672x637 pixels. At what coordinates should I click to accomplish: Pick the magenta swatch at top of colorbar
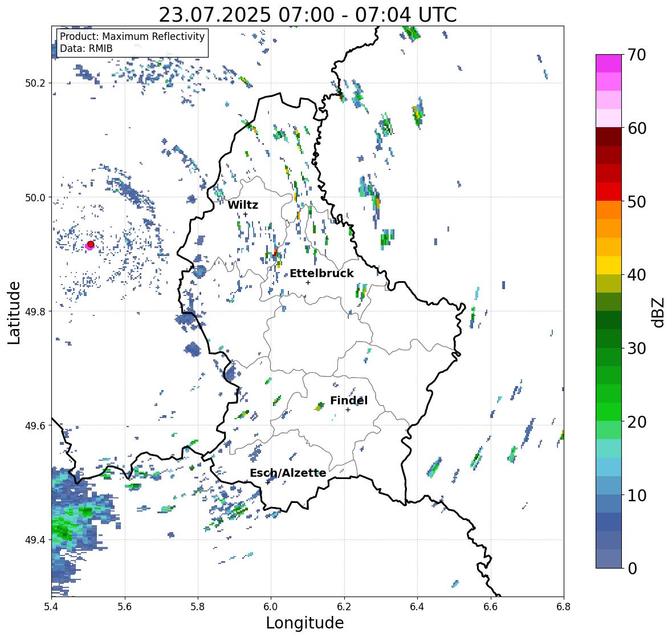609,63
